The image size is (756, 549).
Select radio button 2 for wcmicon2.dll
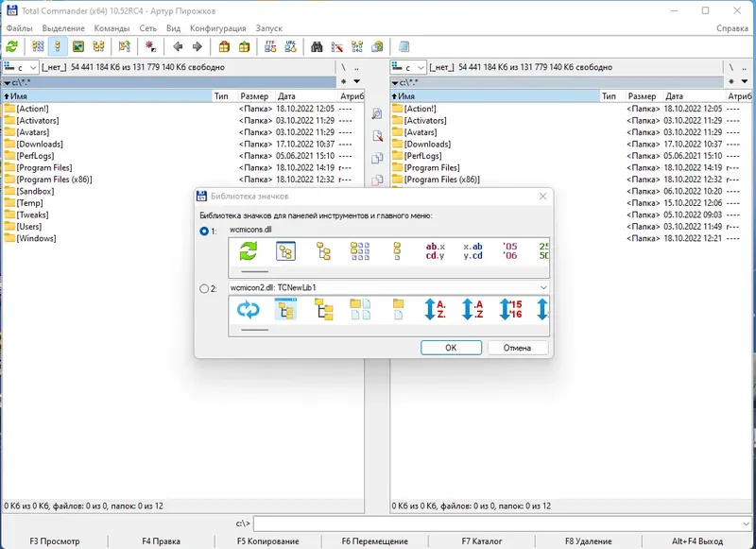(x=204, y=289)
